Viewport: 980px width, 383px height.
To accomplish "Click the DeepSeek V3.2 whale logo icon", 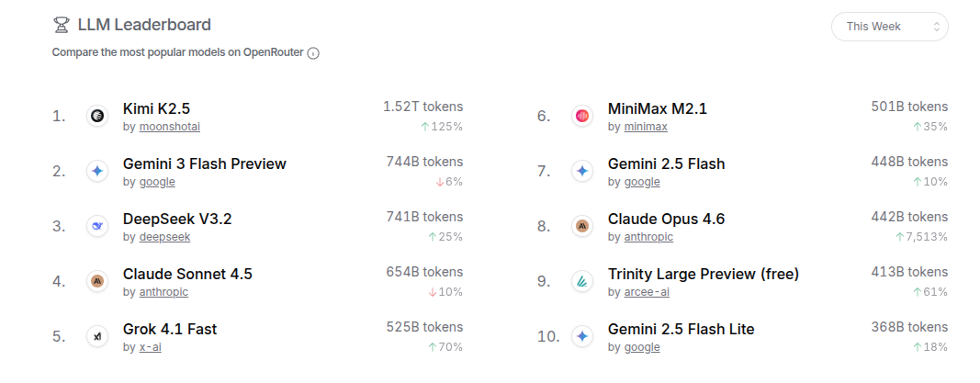I will (x=97, y=226).
